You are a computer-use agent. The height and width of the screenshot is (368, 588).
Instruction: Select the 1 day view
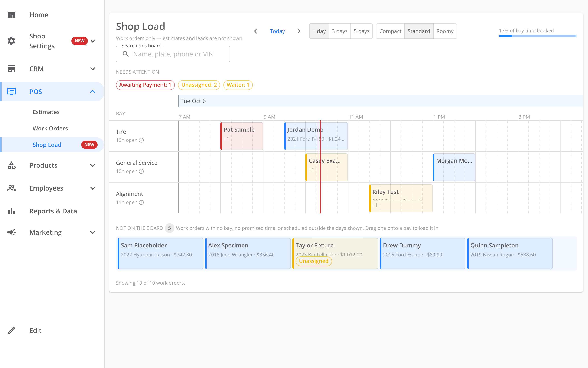coord(319,31)
